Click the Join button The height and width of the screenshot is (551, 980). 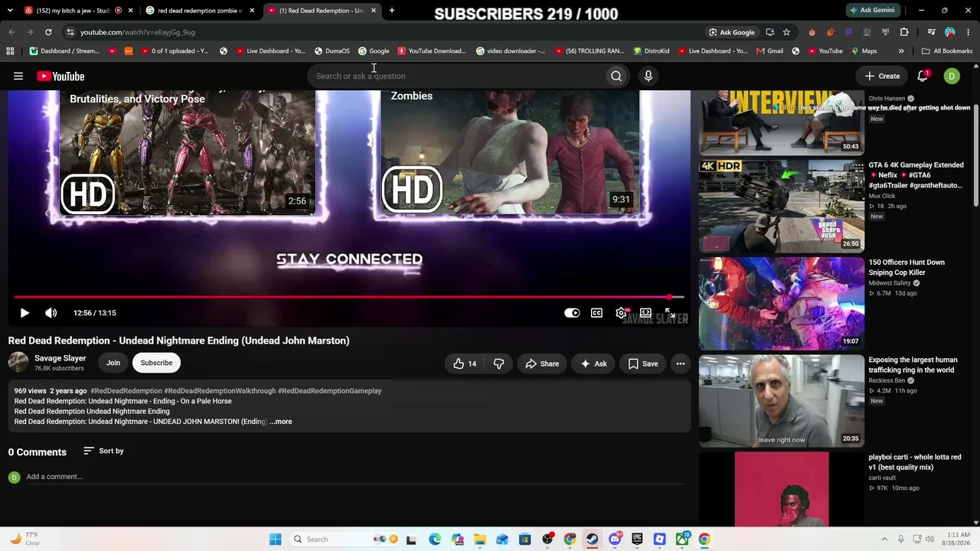pyautogui.click(x=113, y=363)
